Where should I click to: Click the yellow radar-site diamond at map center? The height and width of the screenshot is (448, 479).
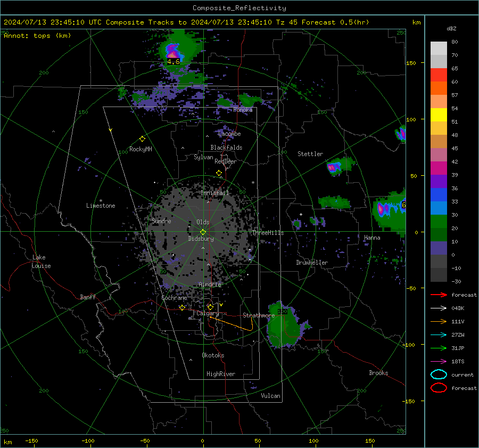coord(203,232)
